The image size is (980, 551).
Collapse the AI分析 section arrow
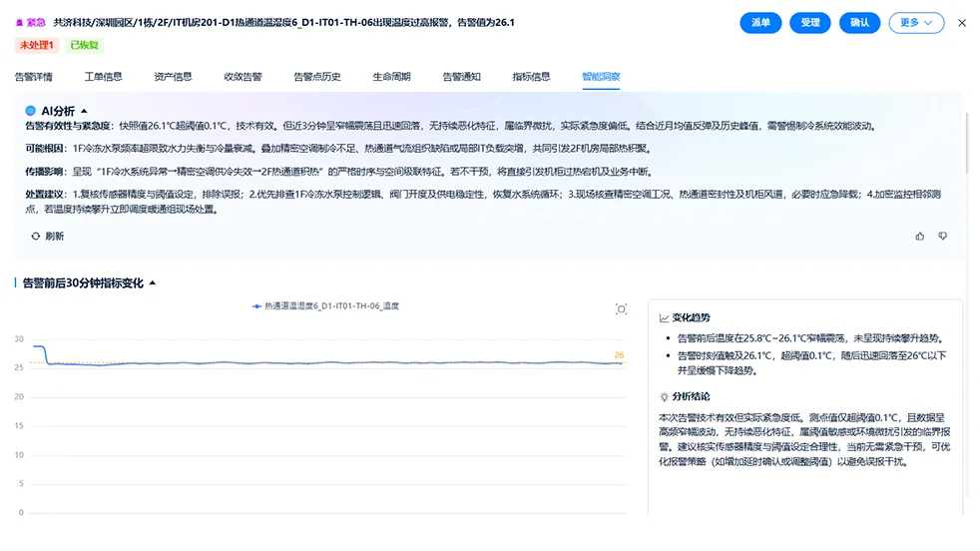click(85, 112)
